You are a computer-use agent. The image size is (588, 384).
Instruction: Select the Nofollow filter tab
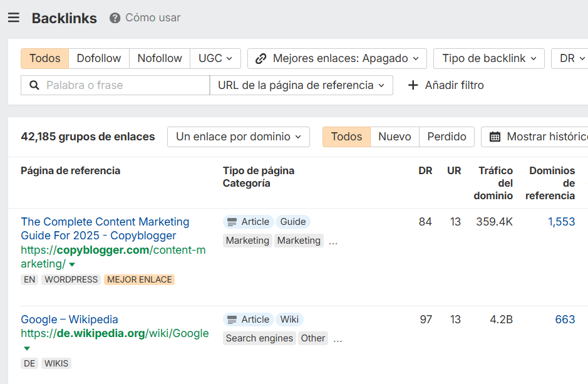pos(160,58)
